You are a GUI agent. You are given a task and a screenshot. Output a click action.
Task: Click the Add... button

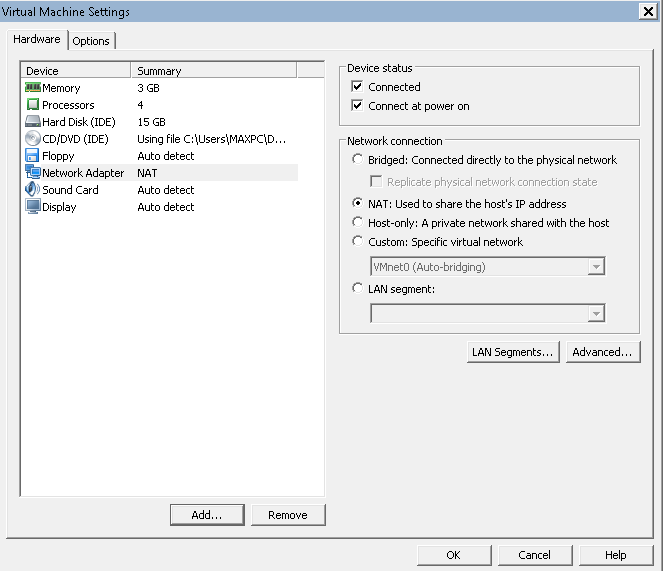click(206, 515)
